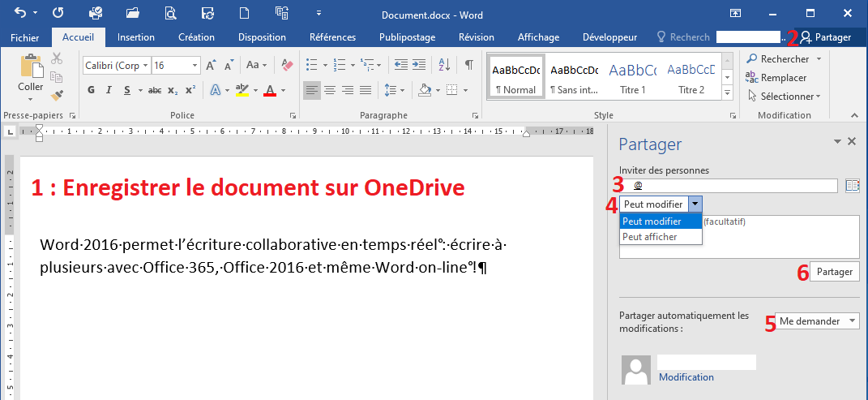Open the paragraph shading paint bucket

425,90
